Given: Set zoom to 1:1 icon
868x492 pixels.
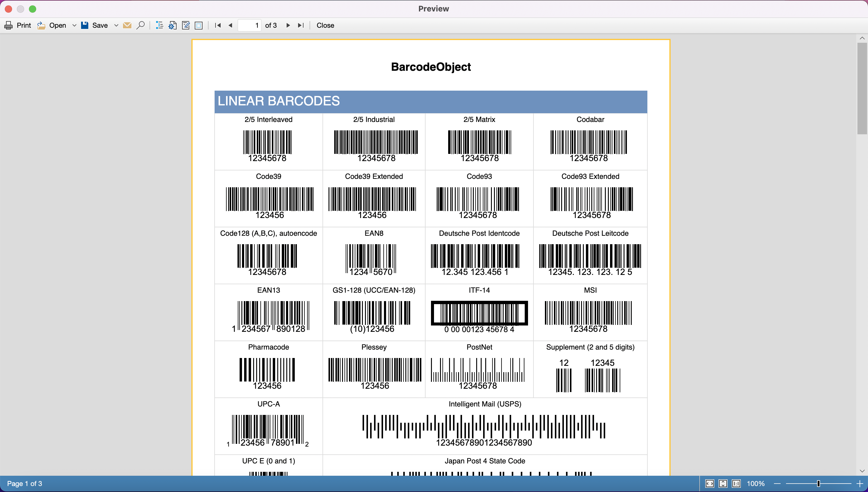Looking at the screenshot, I should [x=736, y=484].
